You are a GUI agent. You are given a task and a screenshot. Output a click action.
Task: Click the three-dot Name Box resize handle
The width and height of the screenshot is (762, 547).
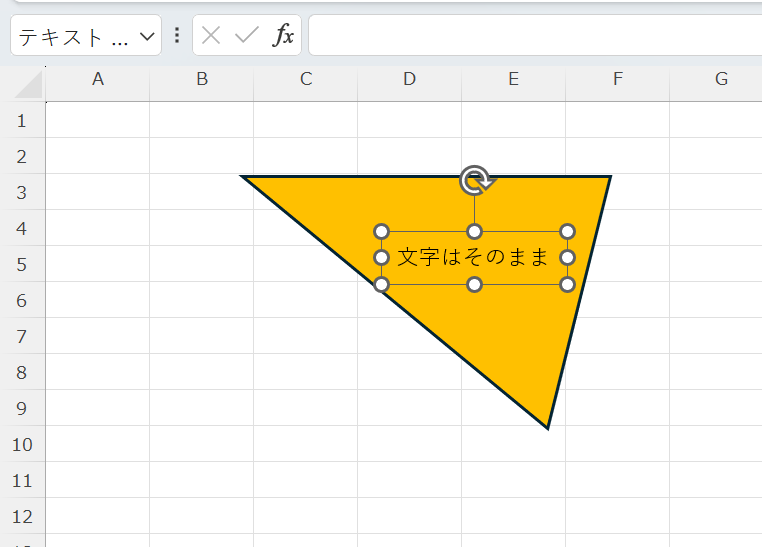[177, 36]
